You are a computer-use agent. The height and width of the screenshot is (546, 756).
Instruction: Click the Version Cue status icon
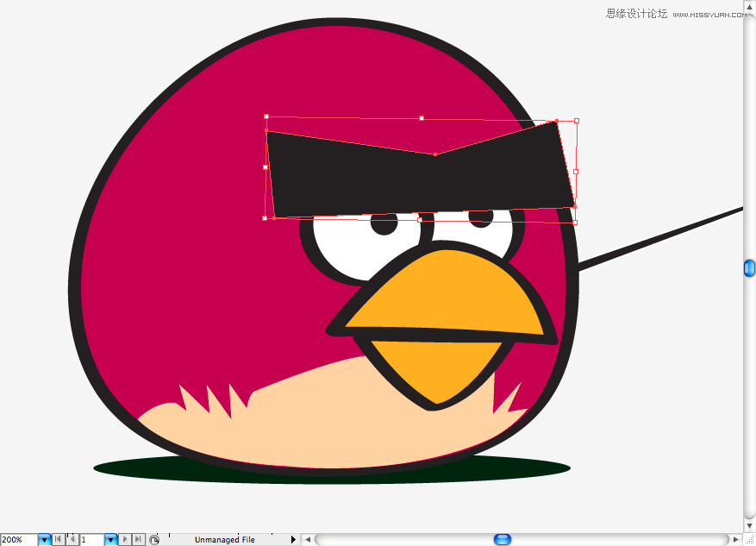click(x=153, y=540)
